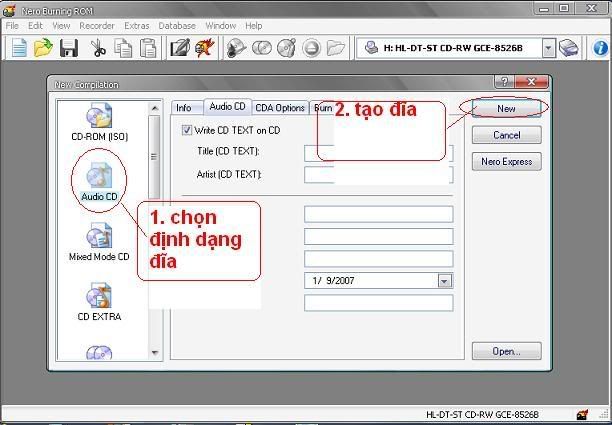The height and width of the screenshot is (425, 612).
Task: Click the dialog question mark help button
Action: coord(504,82)
